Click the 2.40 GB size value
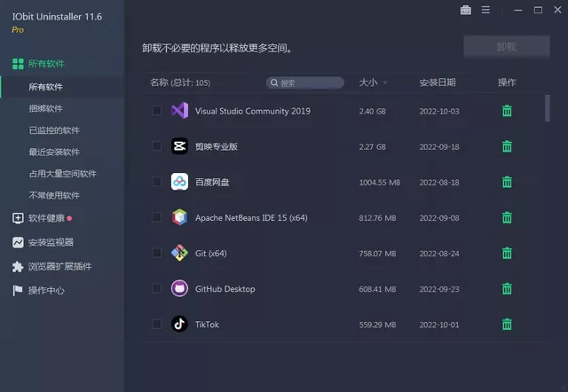568x392 pixels. pos(373,111)
